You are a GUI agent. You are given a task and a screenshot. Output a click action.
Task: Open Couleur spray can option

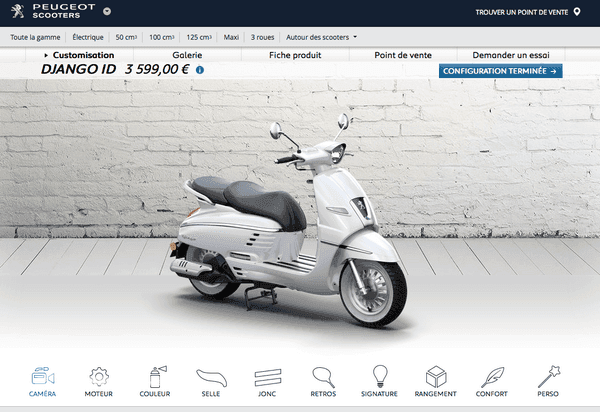point(155,382)
